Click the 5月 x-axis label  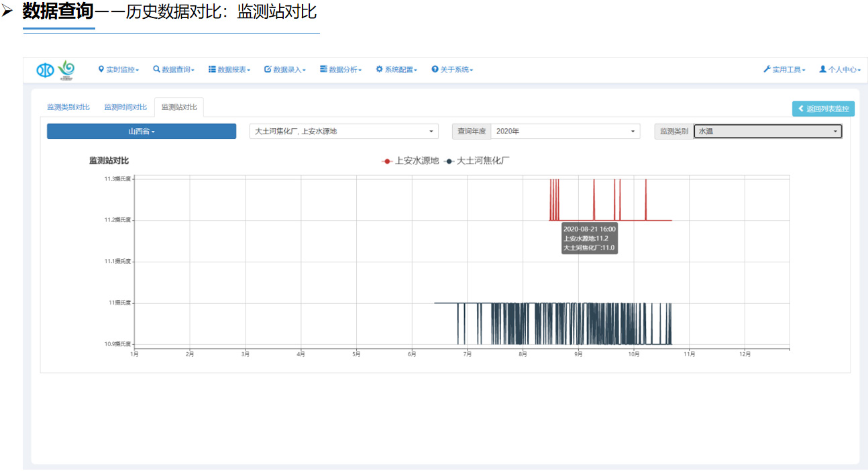356,354
